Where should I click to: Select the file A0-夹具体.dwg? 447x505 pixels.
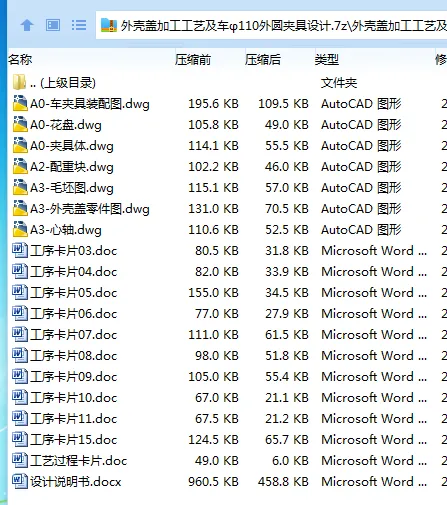click(x=72, y=146)
